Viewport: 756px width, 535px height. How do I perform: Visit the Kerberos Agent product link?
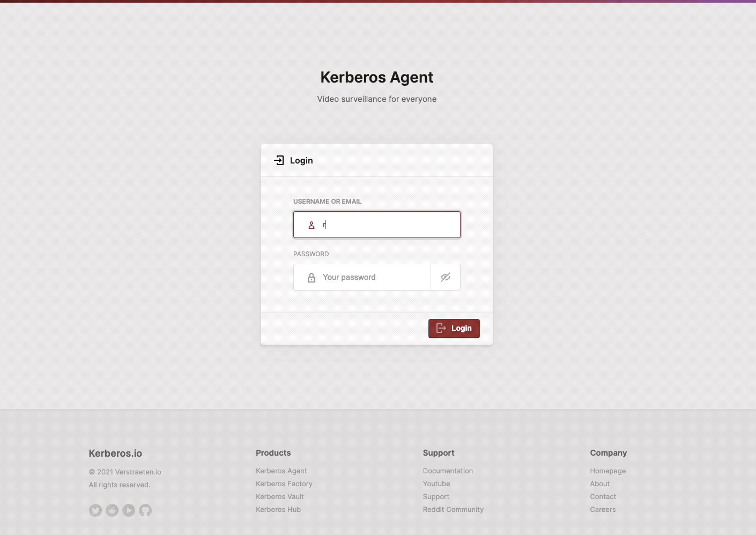coord(281,471)
